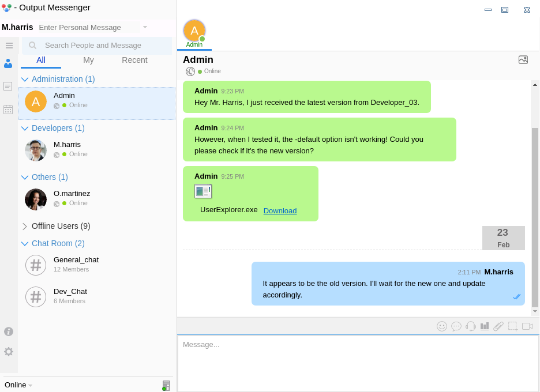Open the Dev_Chat room

[x=97, y=296]
